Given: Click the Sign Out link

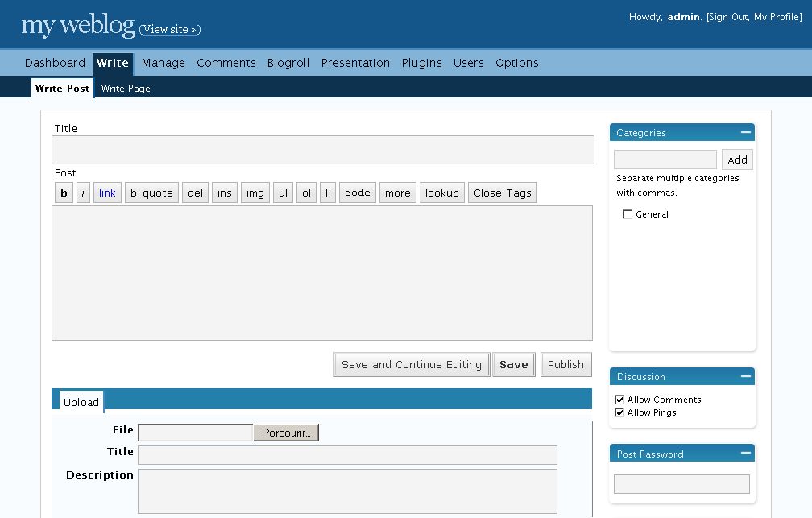Looking at the screenshot, I should coord(728,17).
